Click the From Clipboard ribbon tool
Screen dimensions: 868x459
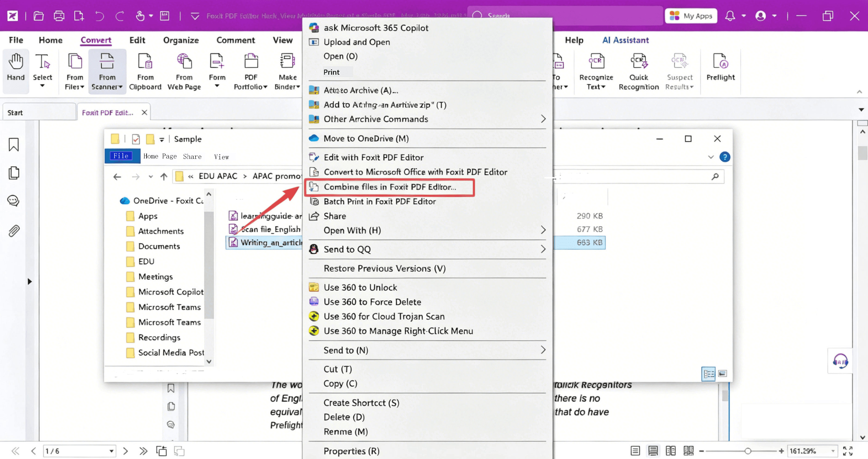145,72
